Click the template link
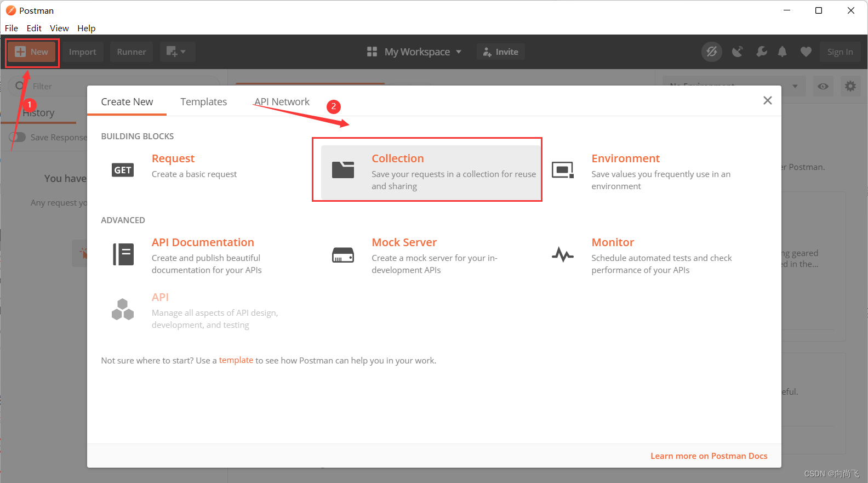The width and height of the screenshot is (868, 483). tap(236, 360)
